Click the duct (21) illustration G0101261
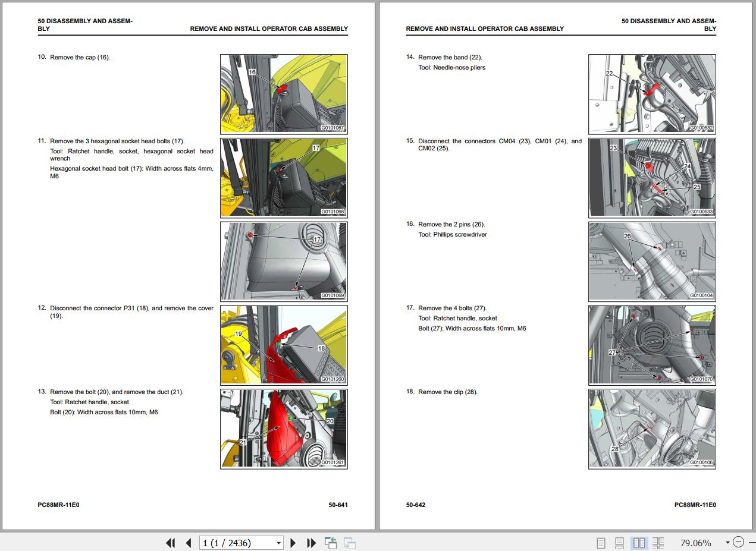This screenshot has width=756, height=551. (x=284, y=429)
